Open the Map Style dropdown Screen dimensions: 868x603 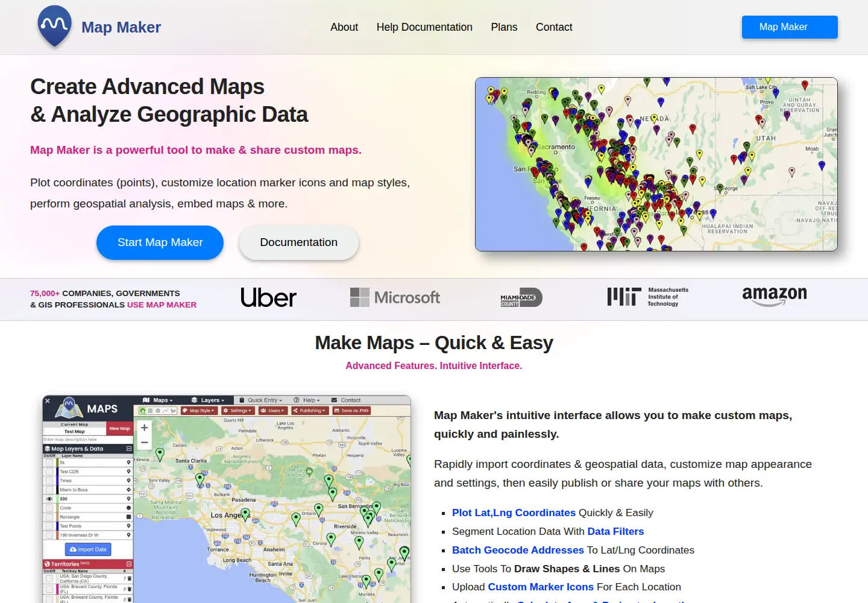coord(199,411)
